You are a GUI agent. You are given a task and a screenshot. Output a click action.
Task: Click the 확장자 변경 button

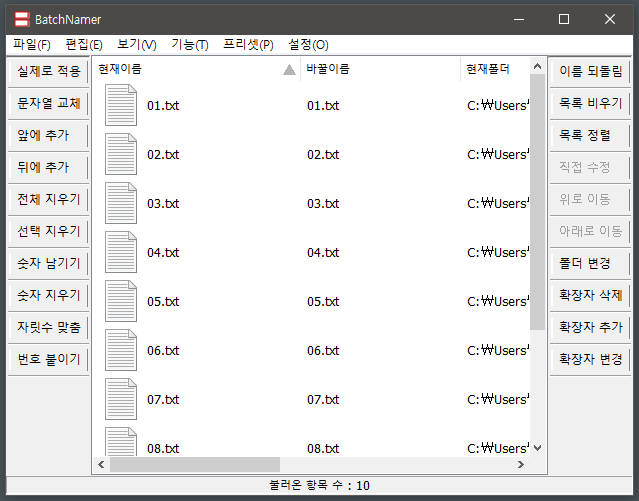click(590, 359)
